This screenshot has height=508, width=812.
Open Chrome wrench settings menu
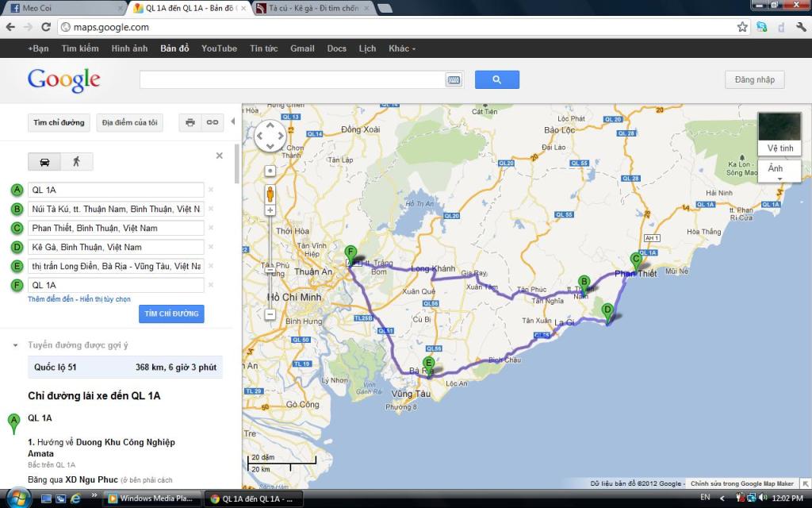point(801,27)
